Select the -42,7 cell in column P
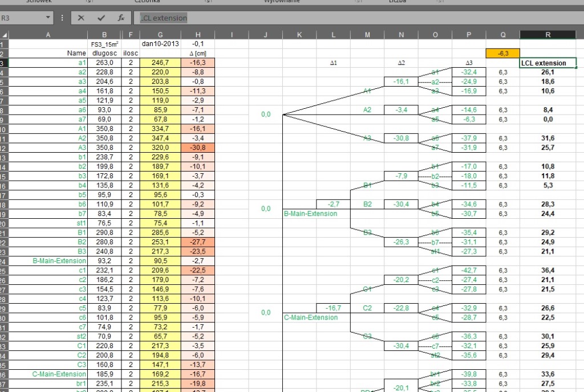 469,271
